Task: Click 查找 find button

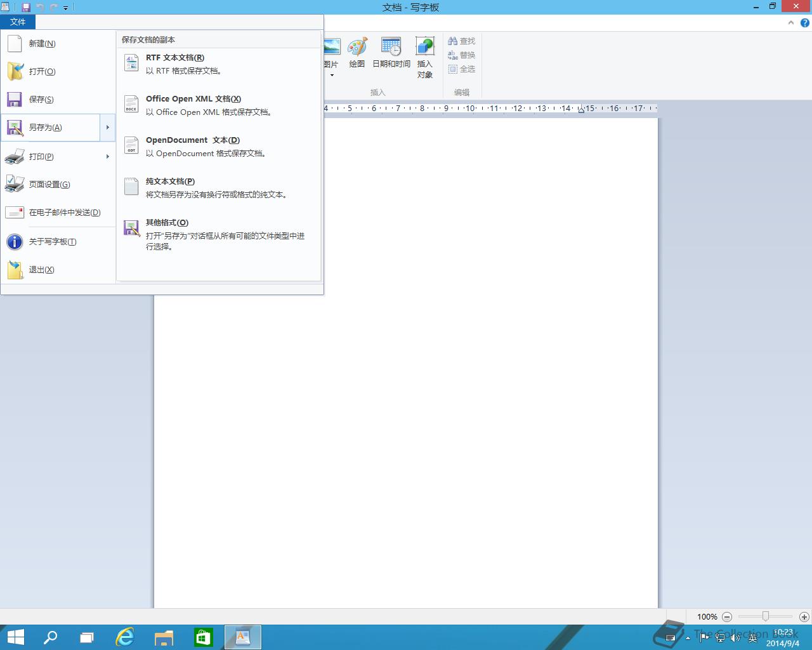Action: point(462,41)
